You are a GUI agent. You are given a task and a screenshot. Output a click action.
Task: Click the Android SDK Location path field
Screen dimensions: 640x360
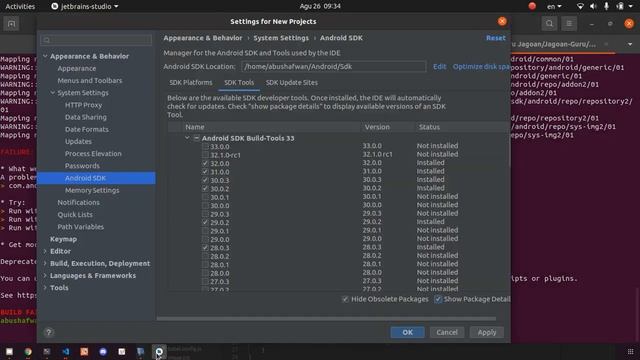point(333,67)
